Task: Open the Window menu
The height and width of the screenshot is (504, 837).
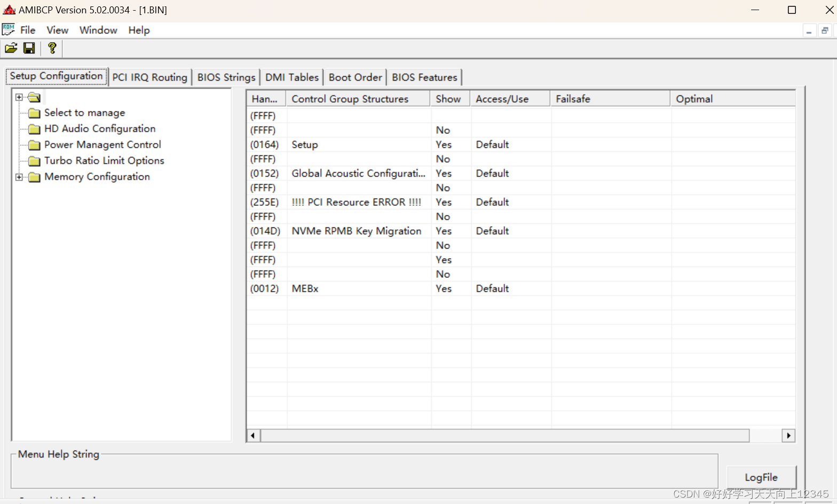Action: point(98,30)
